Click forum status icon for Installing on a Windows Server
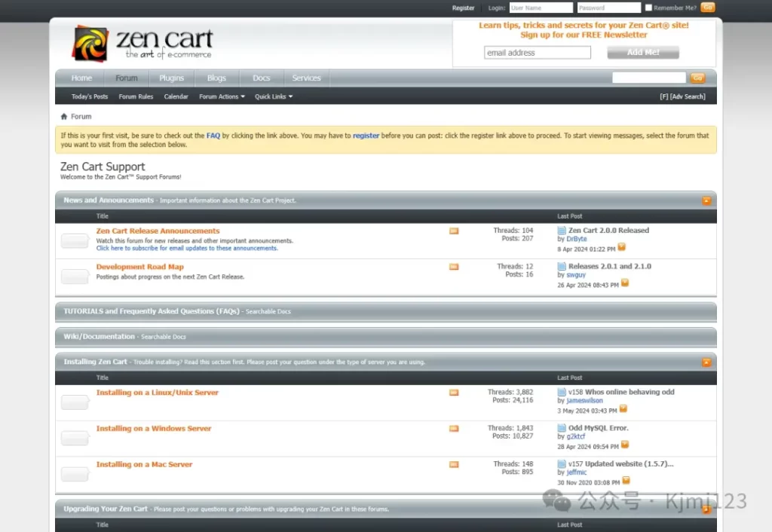The height and width of the screenshot is (532, 772). (x=75, y=438)
